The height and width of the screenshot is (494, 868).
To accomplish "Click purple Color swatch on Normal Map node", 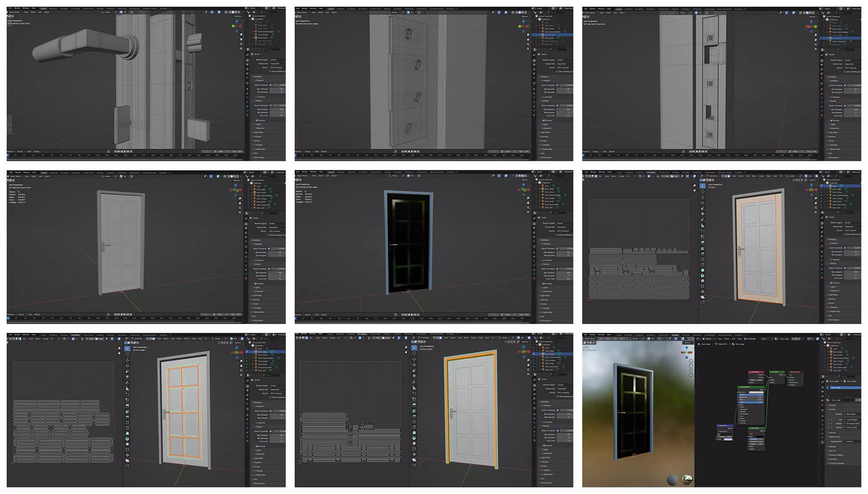I will point(728,439).
